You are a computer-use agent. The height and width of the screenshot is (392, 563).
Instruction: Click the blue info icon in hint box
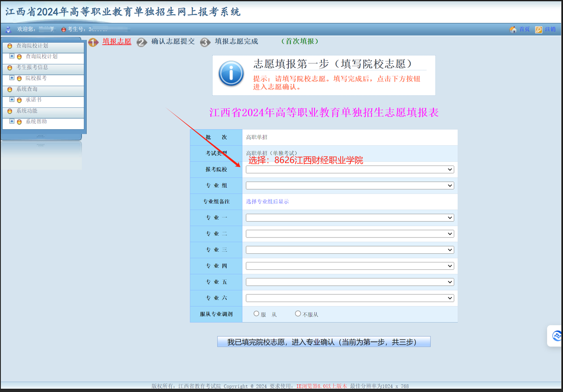[x=231, y=74]
